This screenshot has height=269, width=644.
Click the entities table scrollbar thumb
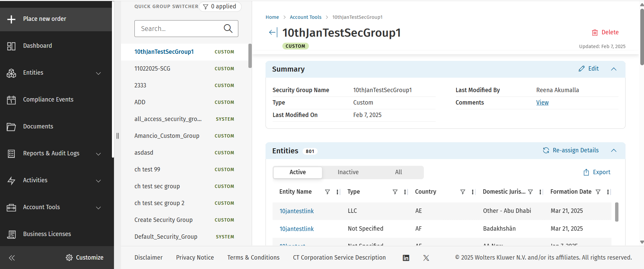pos(617,212)
